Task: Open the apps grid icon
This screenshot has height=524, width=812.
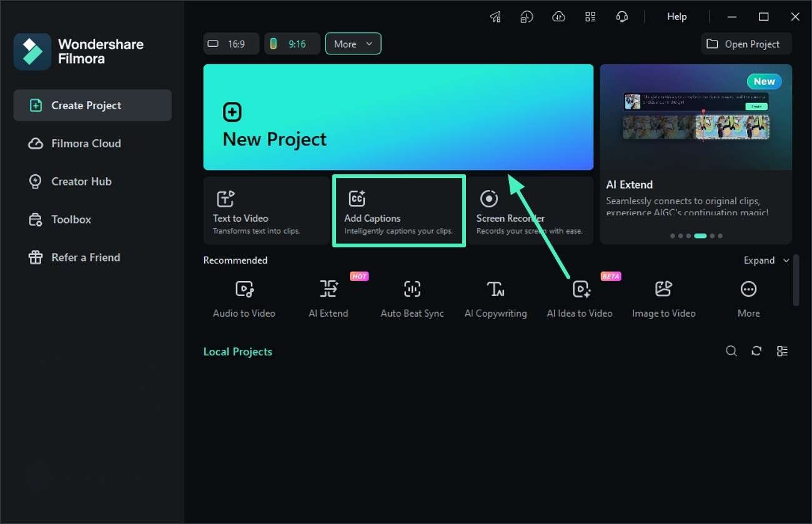Action: coord(590,17)
